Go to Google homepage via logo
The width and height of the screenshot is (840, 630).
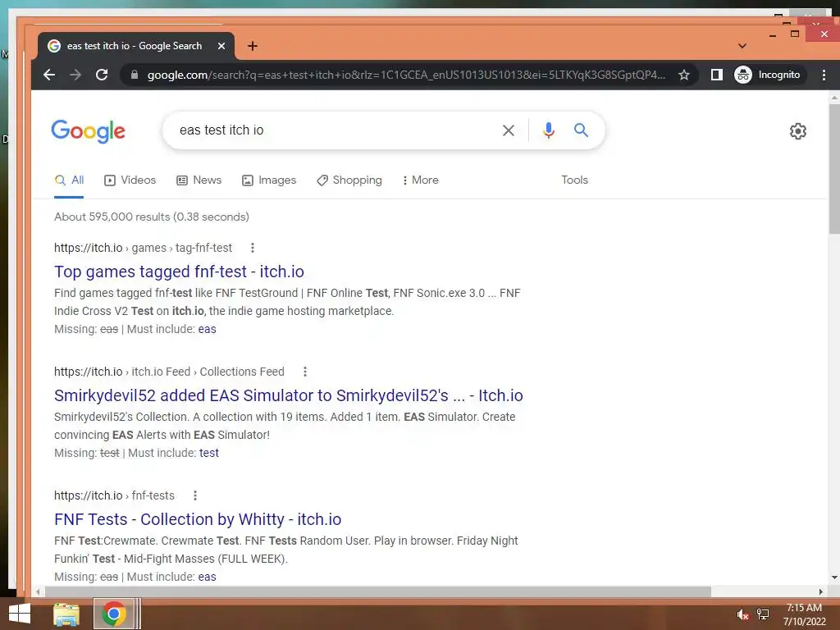pos(89,131)
